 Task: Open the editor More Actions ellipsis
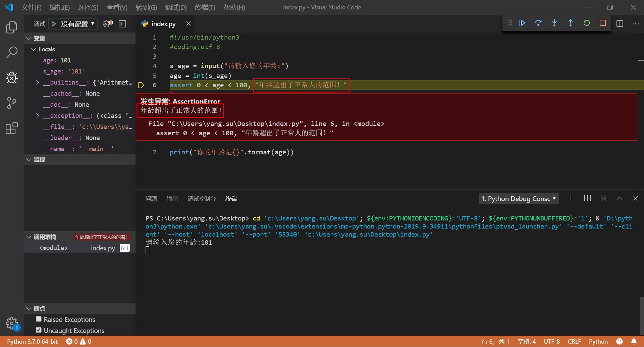[x=636, y=23]
